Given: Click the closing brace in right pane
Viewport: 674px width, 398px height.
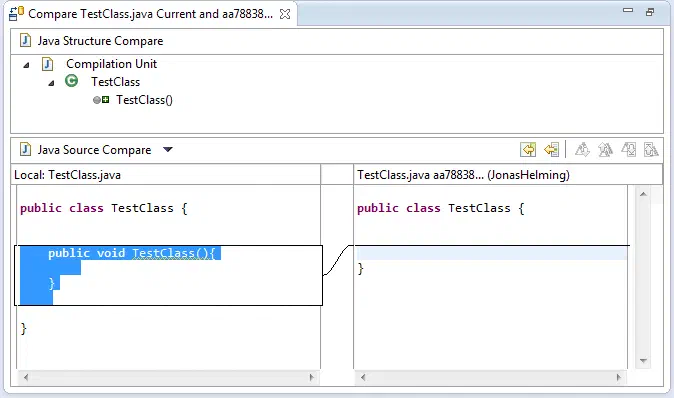Looking at the screenshot, I should coord(360,269).
